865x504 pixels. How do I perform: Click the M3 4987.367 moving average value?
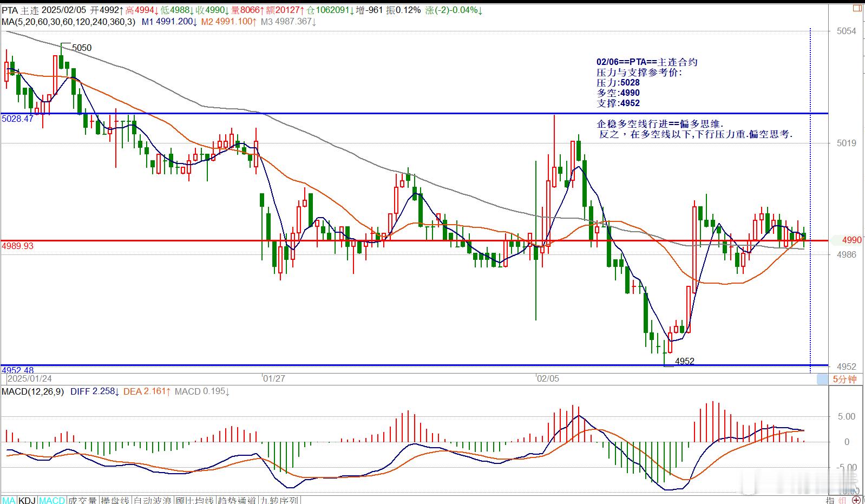point(289,22)
